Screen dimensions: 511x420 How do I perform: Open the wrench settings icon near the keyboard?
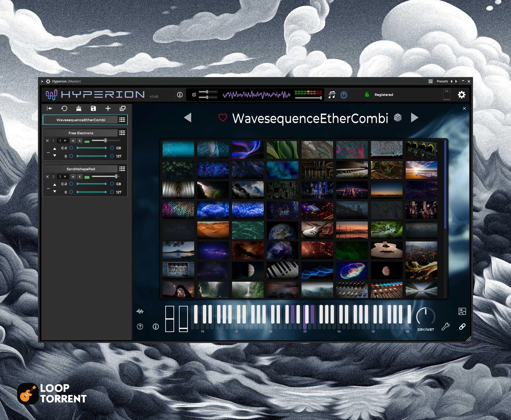(x=446, y=327)
